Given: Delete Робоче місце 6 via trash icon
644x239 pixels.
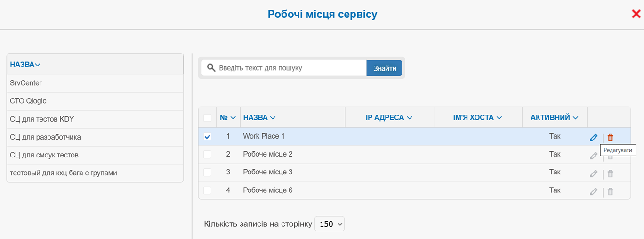Looking at the screenshot, I should click(x=611, y=191).
